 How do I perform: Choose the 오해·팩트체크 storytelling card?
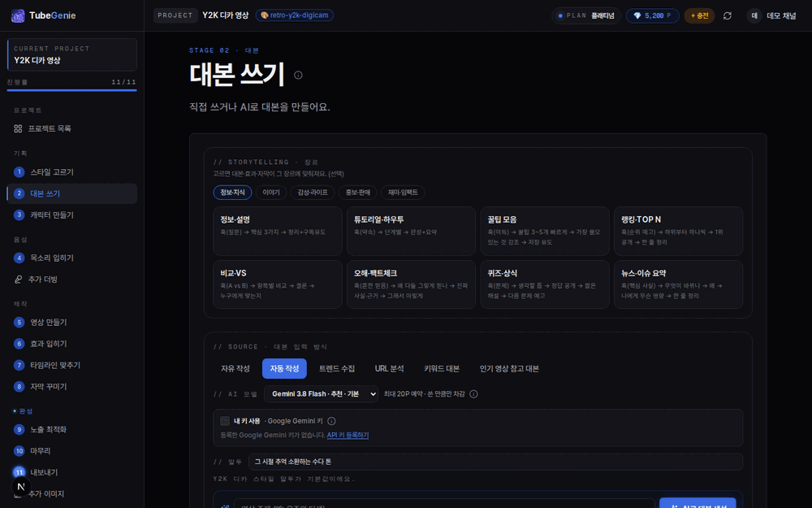pyautogui.click(x=411, y=284)
